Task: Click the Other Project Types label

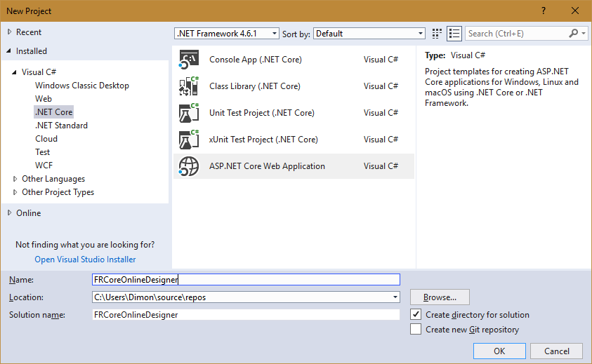Action: tap(58, 192)
